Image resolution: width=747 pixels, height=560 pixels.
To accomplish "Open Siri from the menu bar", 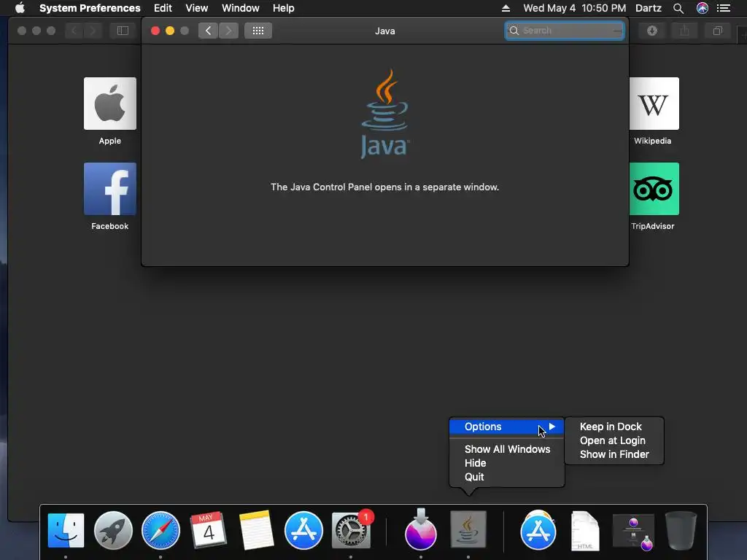I will click(x=703, y=8).
